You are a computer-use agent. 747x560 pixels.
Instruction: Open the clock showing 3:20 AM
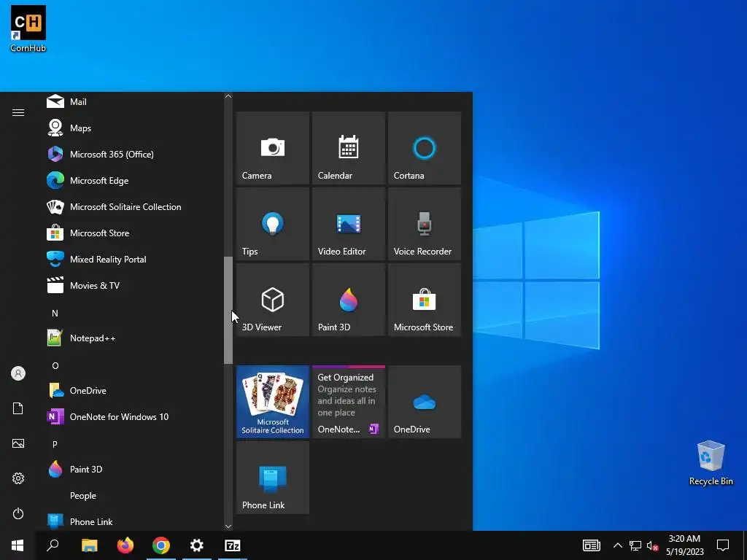click(684, 545)
